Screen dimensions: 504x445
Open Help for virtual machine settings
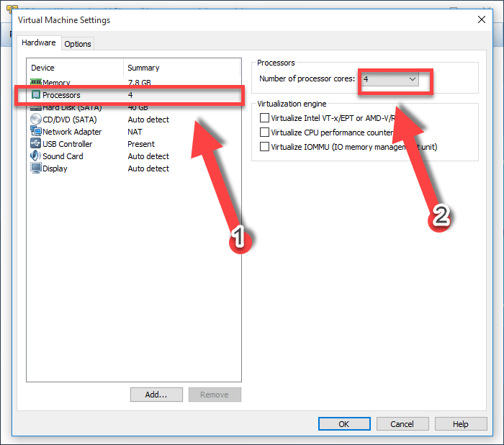tap(460, 424)
